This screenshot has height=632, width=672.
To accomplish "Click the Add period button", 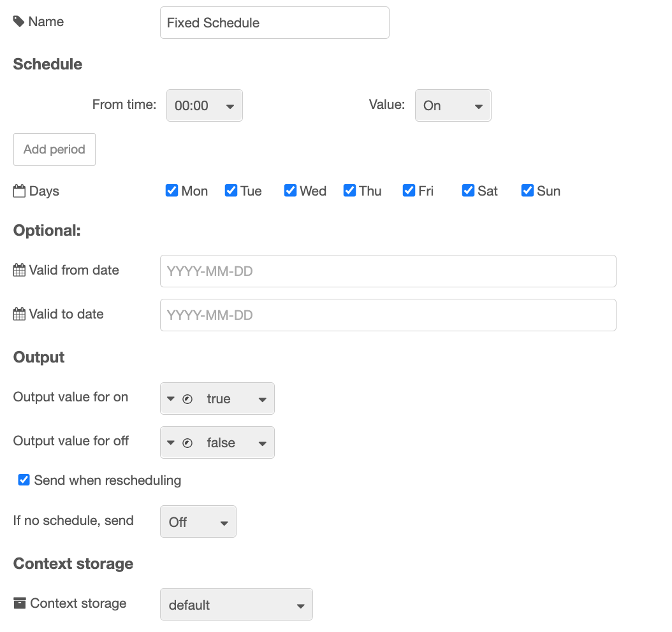I will click(54, 150).
